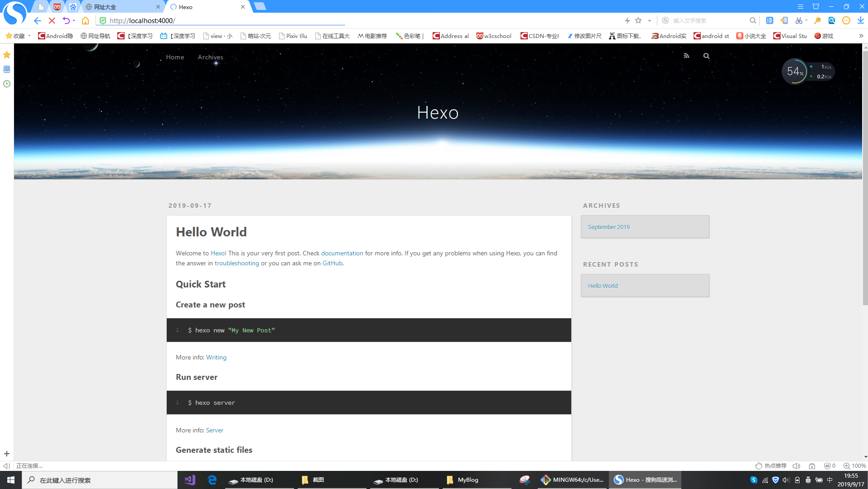Expand the scissors tool dropdown arrow
This screenshot has height=489, width=868.
pos(806,20)
